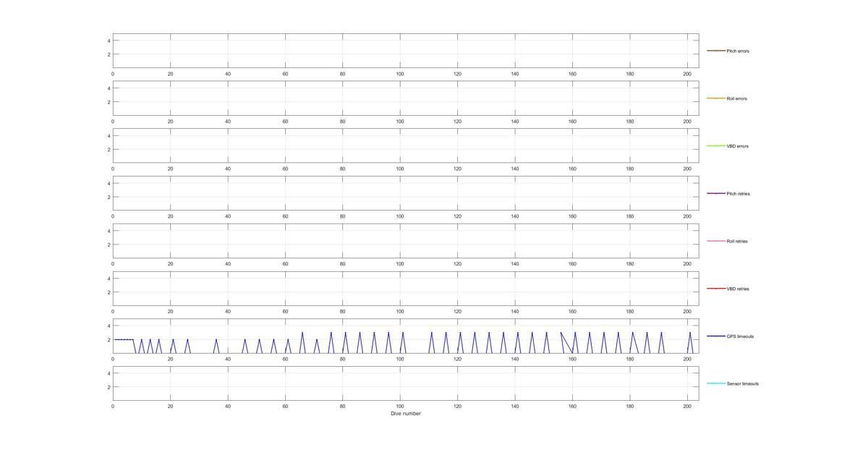Screen dimensions: 868x450
Task: Click the VBD errors legend label
Action: tap(737, 146)
